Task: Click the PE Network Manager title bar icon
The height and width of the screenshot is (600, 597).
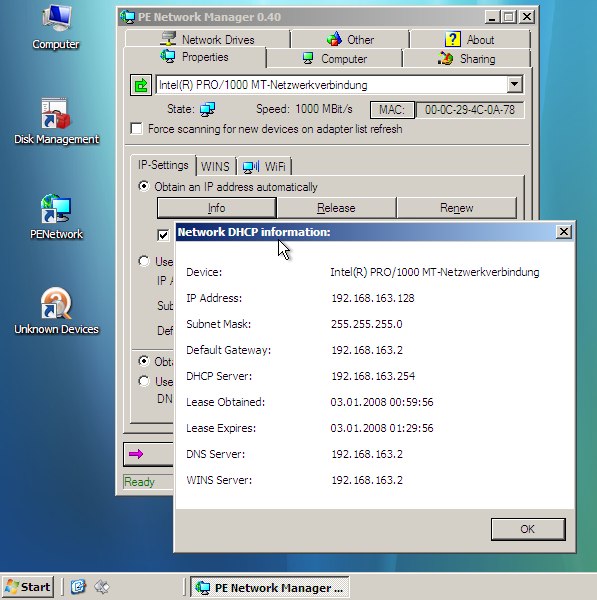Action: 127,17
